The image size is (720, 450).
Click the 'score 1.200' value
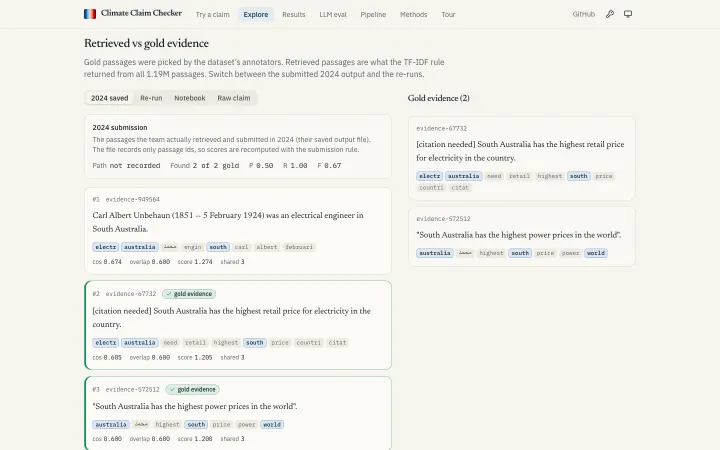coord(195,439)
